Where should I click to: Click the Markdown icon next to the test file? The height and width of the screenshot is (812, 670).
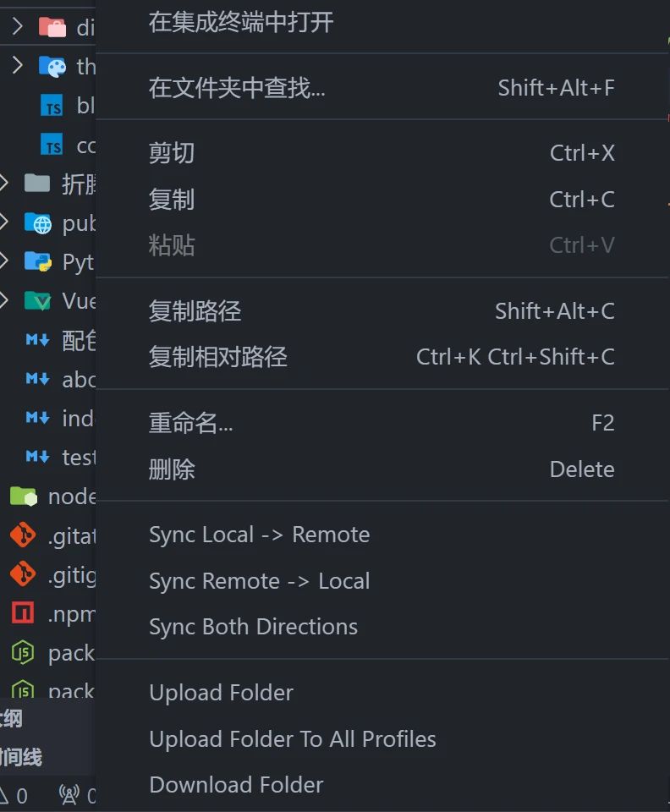tap(37, 457)
